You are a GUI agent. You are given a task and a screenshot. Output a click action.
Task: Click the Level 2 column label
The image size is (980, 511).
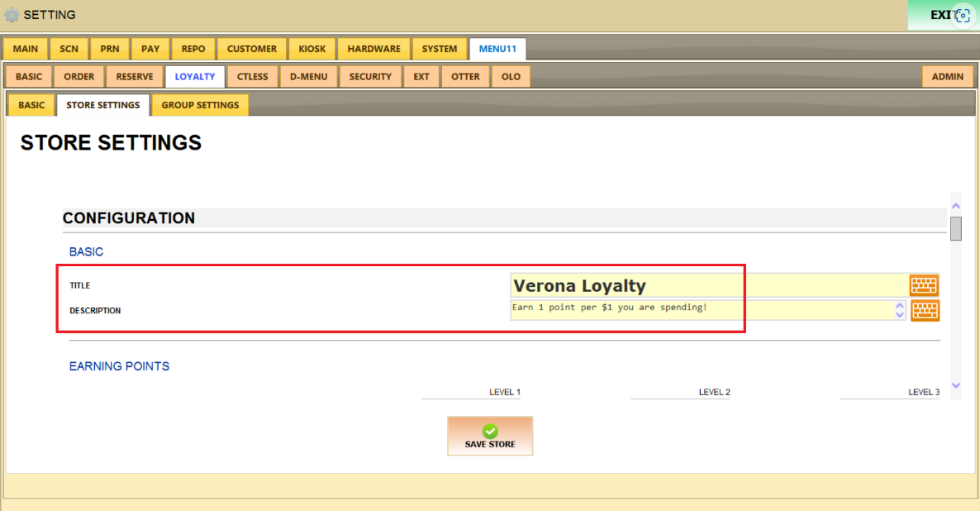(715, 392)
